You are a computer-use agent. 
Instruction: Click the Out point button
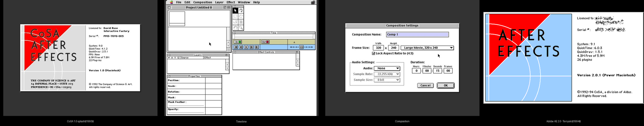coord(265,42)
